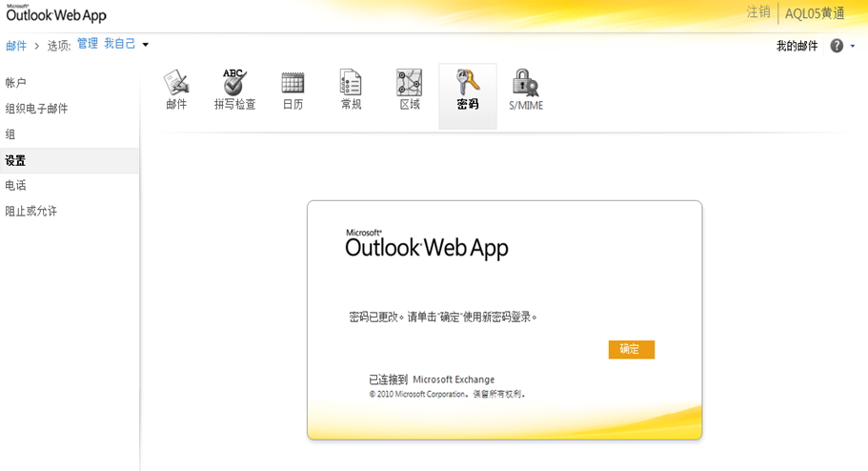Click the 管理 link
This screenshot has height=471, width=868.
pos(88,44)
